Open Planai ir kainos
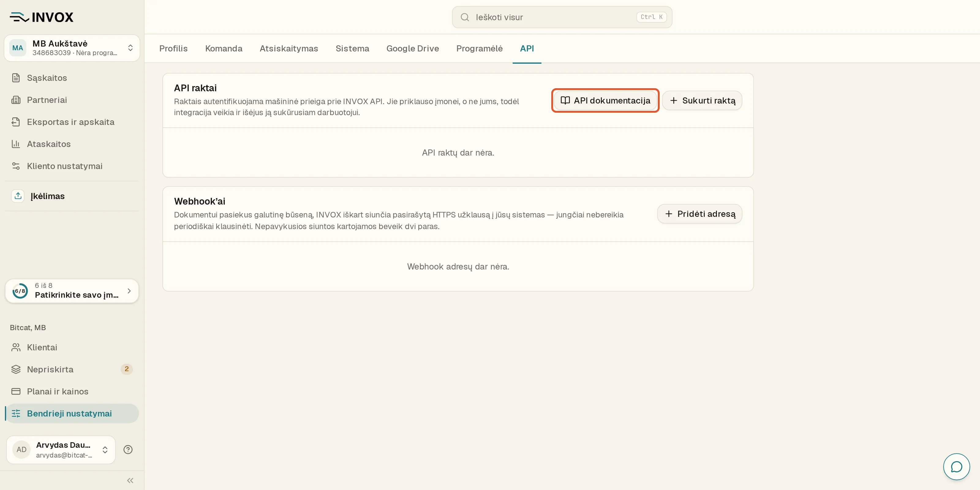 pyautogui.click(x=72, y=391)
